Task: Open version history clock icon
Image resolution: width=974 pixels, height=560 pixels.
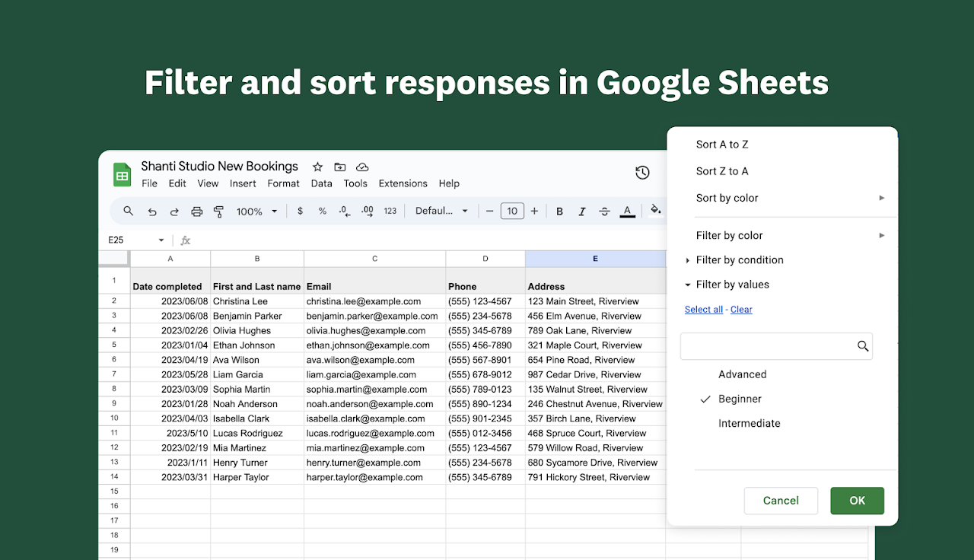Action: point(642,173)
